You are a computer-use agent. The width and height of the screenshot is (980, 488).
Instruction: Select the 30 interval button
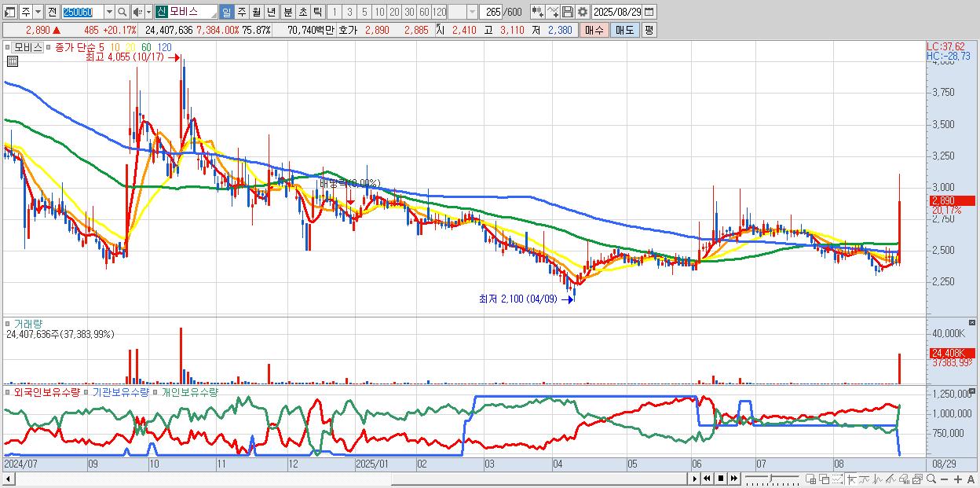(409, 12)
